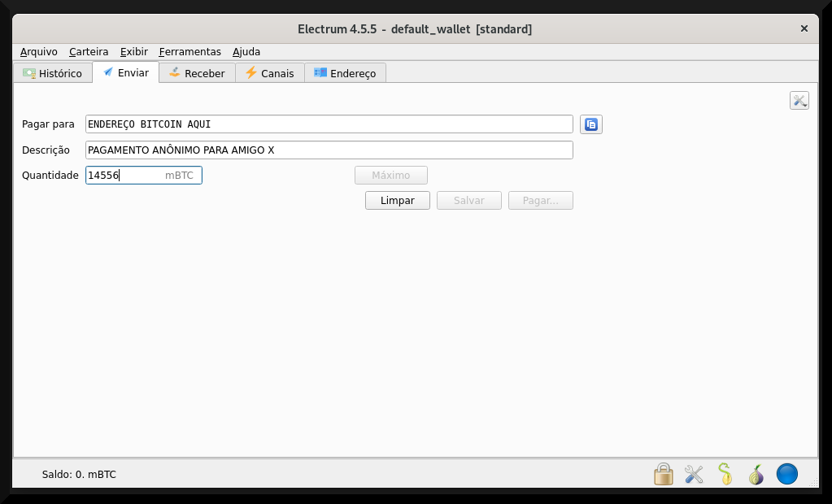The width and height of the screenshot is (832, 504).
Task: Open the Tor onion proxy icon
Action: click(x=756, y=474)
